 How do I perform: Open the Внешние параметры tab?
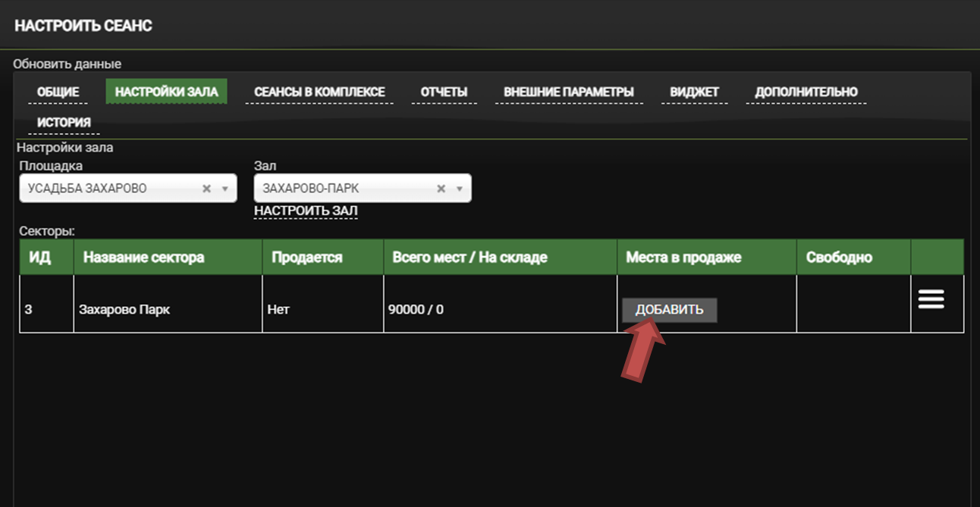click(x=568, y=92)
